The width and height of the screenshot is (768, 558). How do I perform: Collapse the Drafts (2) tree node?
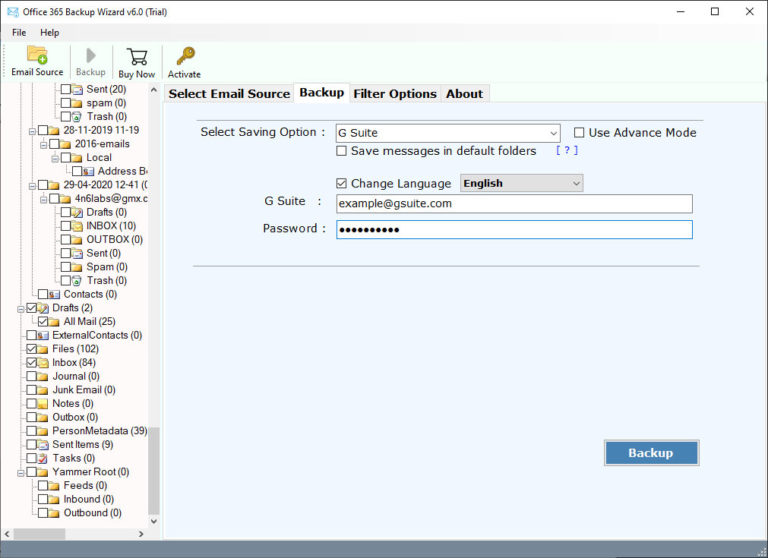click(21, 309)
